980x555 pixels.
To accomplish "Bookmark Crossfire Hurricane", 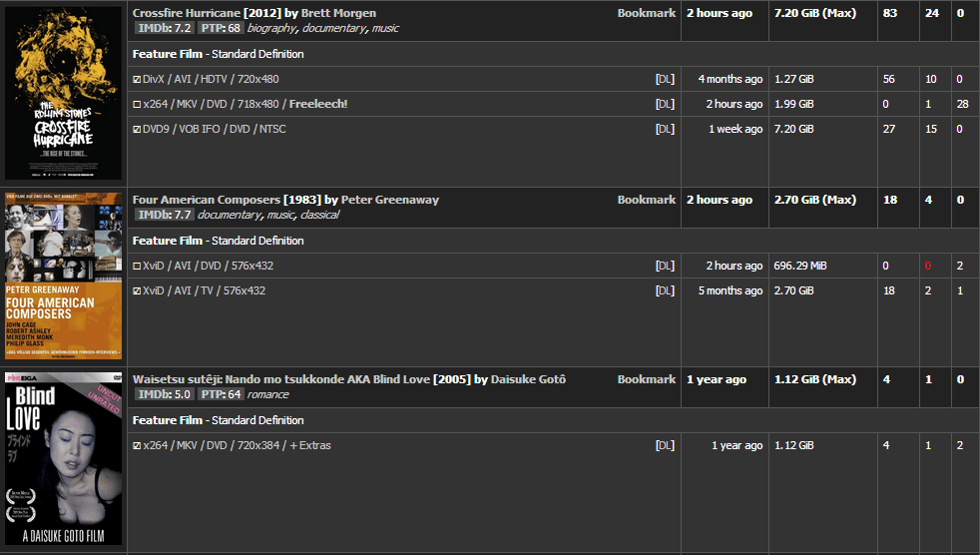I will (x=647, y=13).
